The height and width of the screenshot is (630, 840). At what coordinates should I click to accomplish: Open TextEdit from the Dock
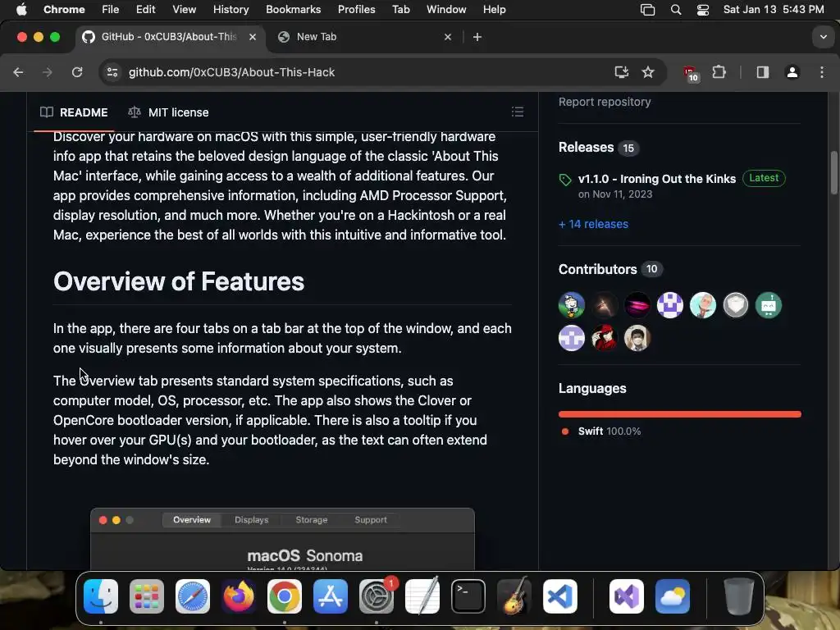tap(422, 596)
